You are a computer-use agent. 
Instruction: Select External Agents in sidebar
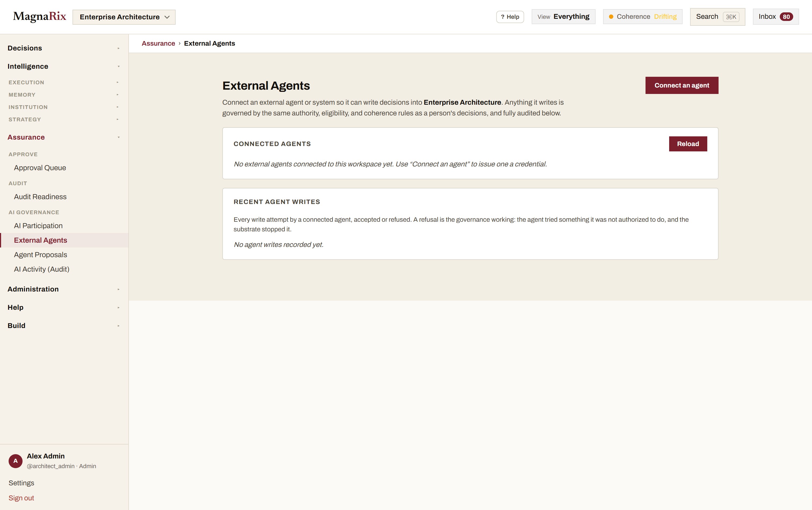tap(64, 240)
